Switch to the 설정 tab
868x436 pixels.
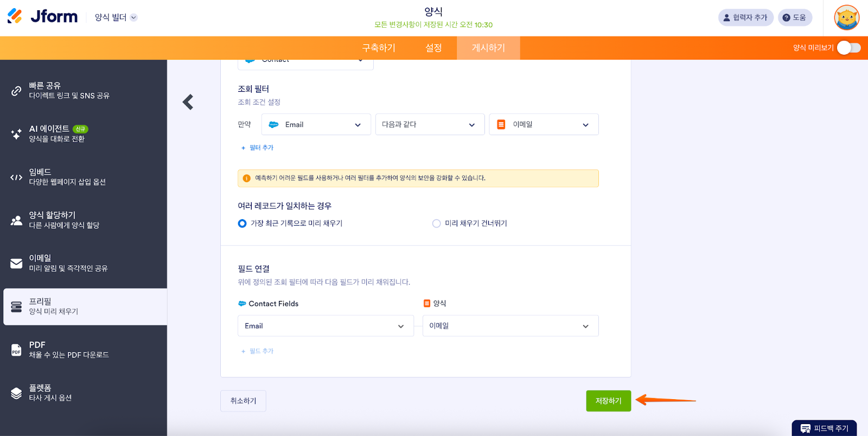coord(433,48)
